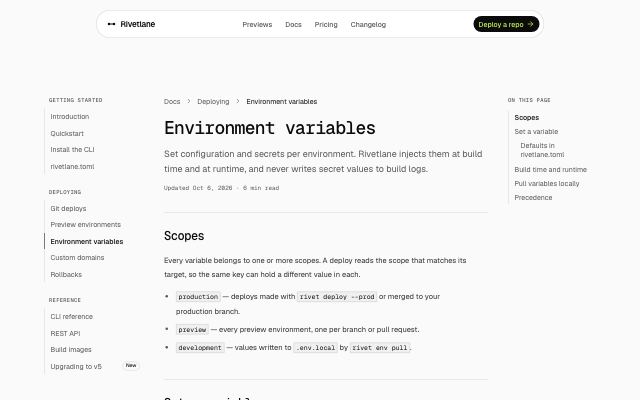
Task: Click the Updated Oct 6 date text
Action: (198, 188)
